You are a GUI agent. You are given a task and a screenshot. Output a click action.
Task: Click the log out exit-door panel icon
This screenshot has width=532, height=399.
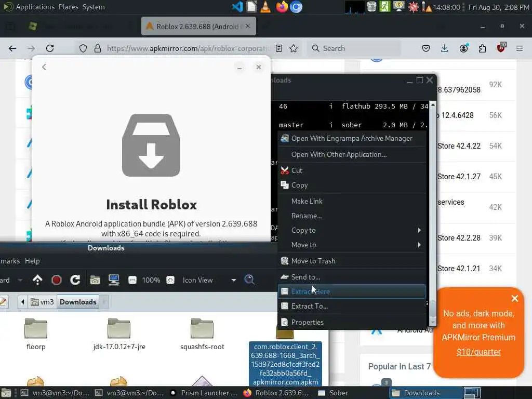385,7
